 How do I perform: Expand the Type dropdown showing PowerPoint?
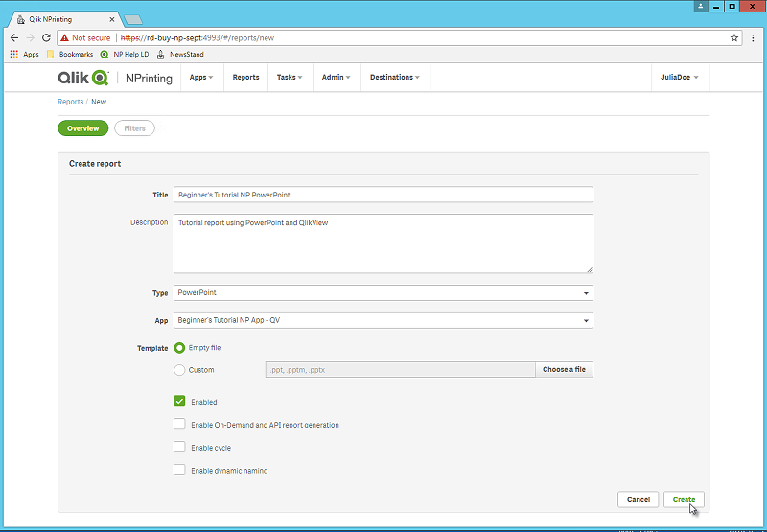pos(383,293)
